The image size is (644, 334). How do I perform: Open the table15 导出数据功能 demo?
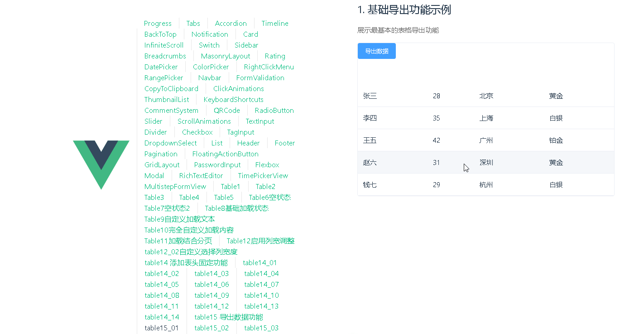tap(228, 317)
